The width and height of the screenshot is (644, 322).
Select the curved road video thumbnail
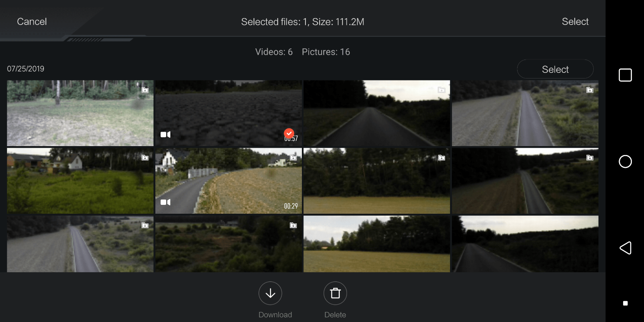pyautogui.click(x=229, y=181)
